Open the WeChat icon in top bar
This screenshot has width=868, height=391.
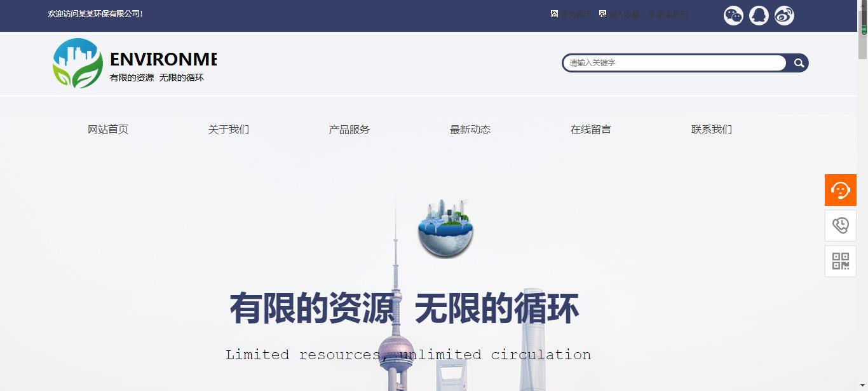click(x=733, y=15)
